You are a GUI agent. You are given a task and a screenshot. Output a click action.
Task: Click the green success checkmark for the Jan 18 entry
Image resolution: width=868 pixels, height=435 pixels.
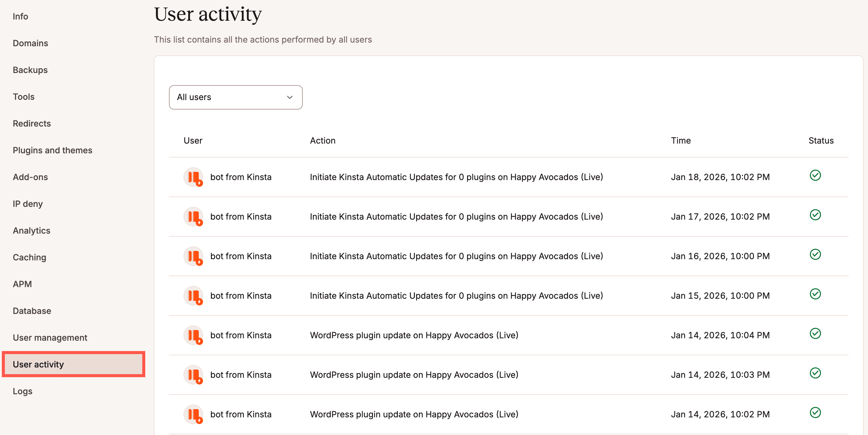point(815,175)
